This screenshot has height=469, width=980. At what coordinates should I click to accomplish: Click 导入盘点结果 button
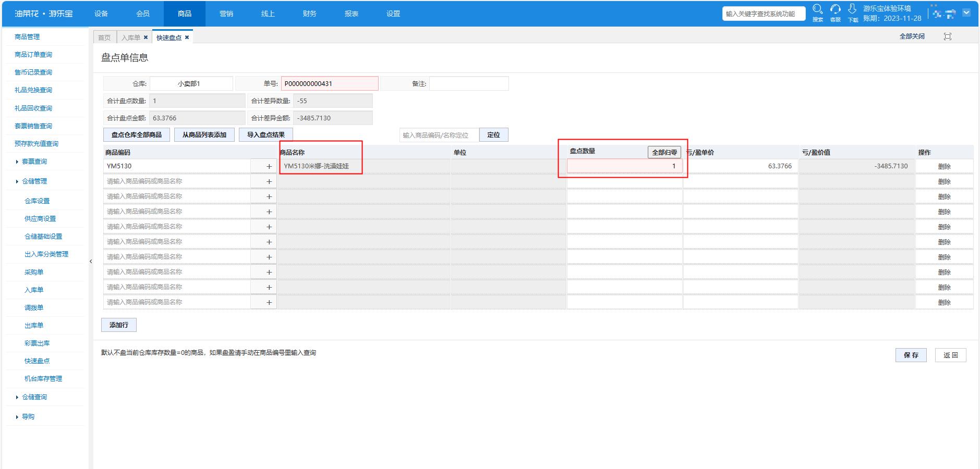[266, 134]
